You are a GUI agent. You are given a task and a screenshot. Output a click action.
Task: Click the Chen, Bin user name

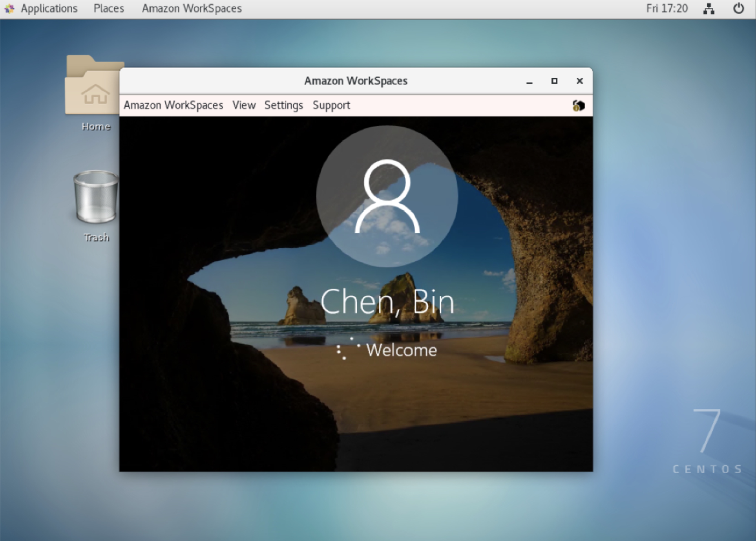(387, 302)
